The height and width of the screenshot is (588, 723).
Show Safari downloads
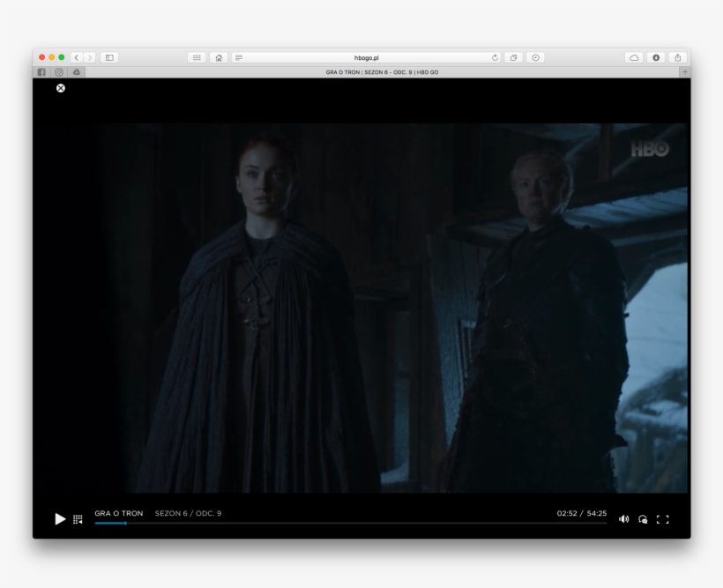coord(656,57)
